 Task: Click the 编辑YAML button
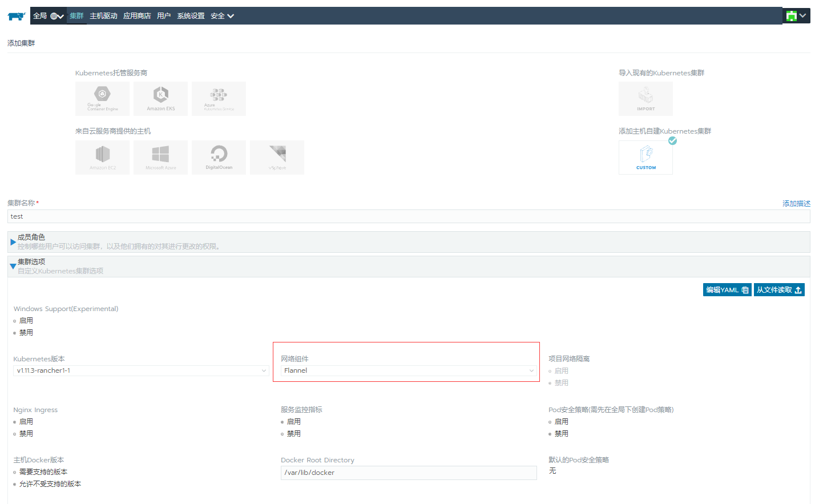coord(727,290)
